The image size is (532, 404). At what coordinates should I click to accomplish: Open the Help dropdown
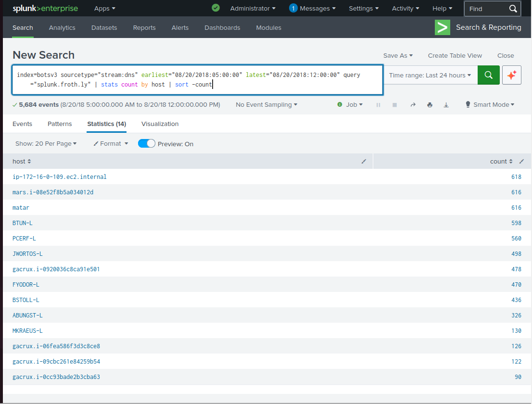click(442, 9)
